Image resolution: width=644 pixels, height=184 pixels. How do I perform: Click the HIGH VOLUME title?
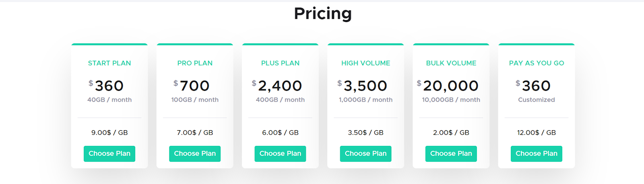[x=365, y=63]
